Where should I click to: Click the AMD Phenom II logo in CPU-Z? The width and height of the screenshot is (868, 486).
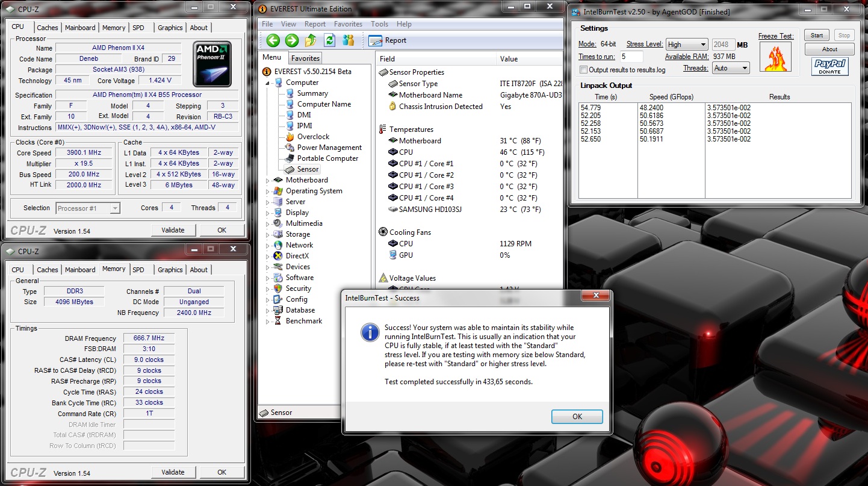[x=212, y=64]
